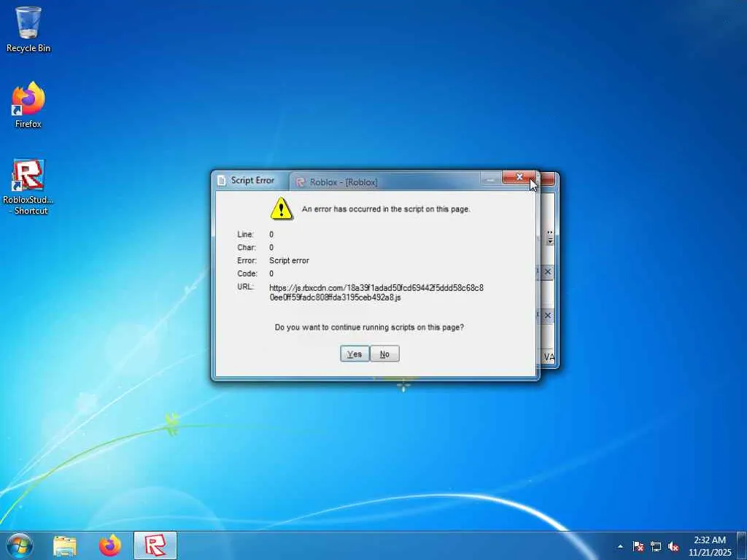Click the document icon in Script Error title bar

pyautogui.click(x=221, y=181)
